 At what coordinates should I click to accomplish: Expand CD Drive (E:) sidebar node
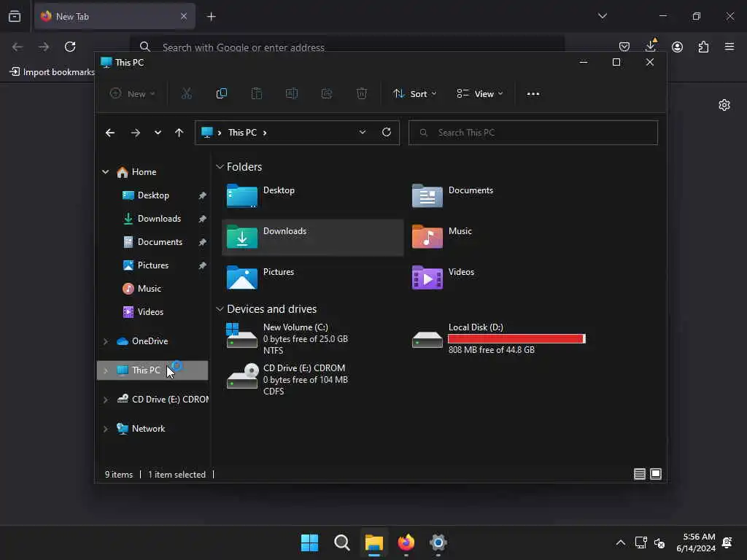click(105, 400)
